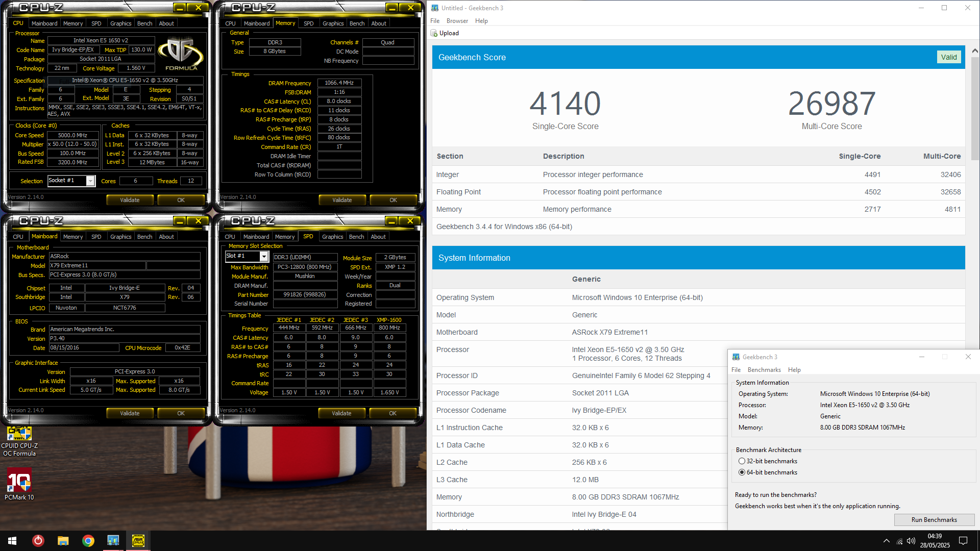Image resolution: width=980 pixels, height=551 pixels.
Task: Click BIOS version field P3.40
Action: point(125,338)
